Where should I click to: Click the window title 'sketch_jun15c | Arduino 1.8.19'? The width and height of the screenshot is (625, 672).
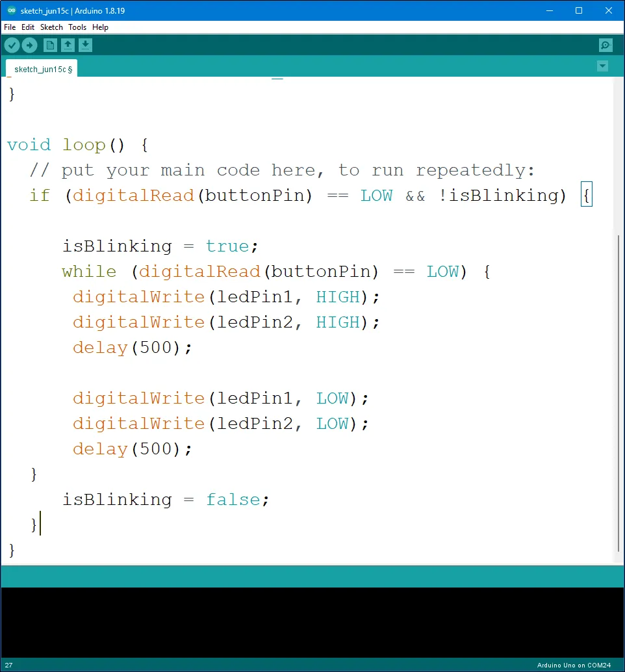click(x=73, y=10)
